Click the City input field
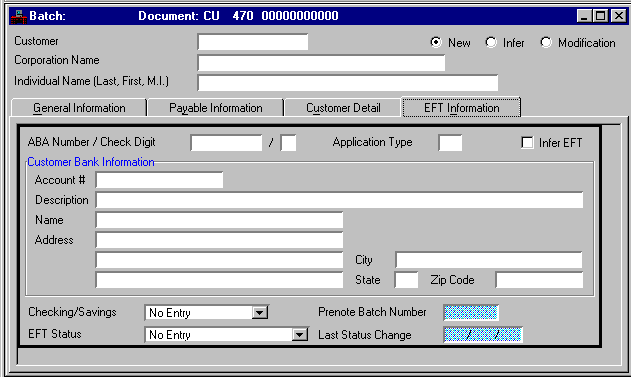This screenshot has height=377, width=631. point(489,260)
